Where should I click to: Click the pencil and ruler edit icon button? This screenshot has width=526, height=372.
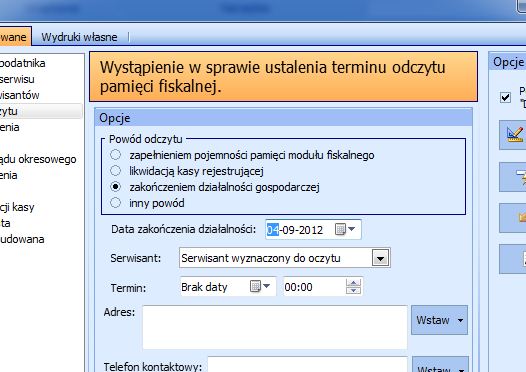pyautogui.click(x=513, y=135)
